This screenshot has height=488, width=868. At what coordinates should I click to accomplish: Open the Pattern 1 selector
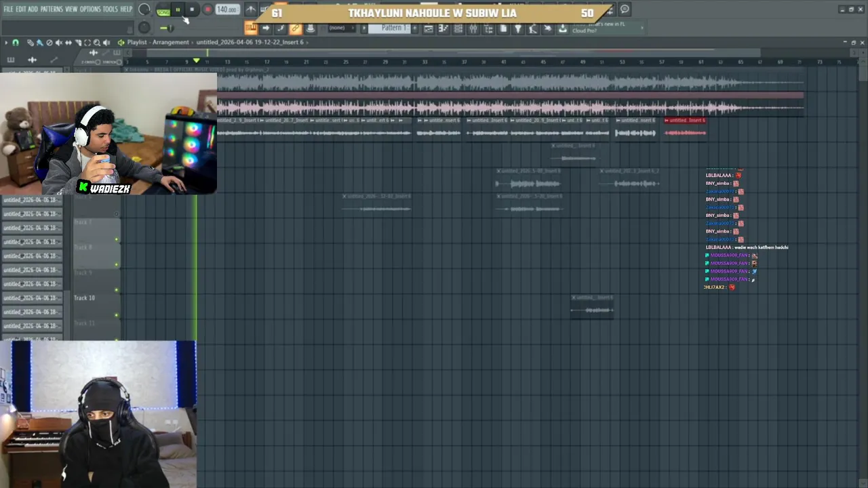coord(389,28)
